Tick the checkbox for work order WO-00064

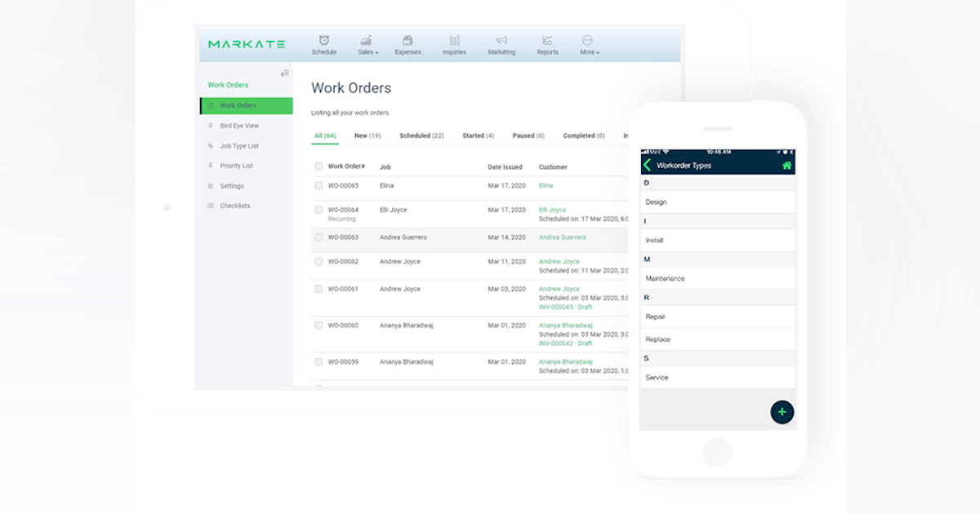pyautogui.click(x=318, y=210)
